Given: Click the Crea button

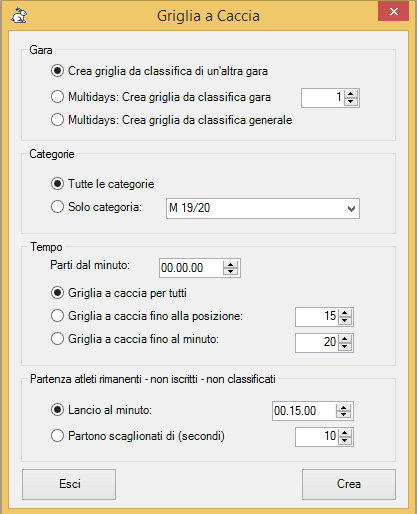Looking at the screenshot, I should coord(349,484).
